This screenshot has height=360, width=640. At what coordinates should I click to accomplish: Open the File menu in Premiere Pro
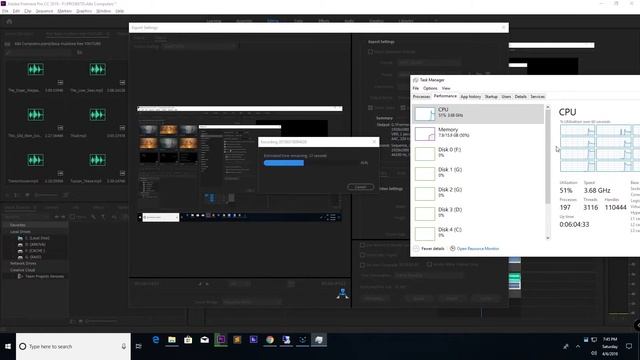[5, 11]
